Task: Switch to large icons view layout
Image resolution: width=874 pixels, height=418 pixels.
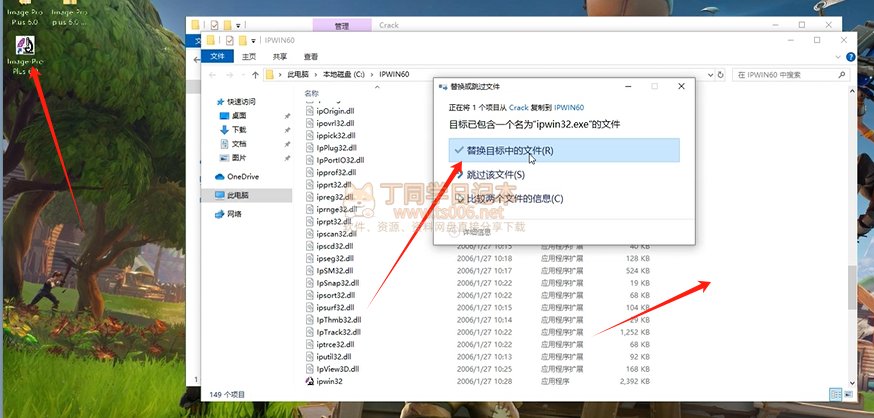Action: 849,395
